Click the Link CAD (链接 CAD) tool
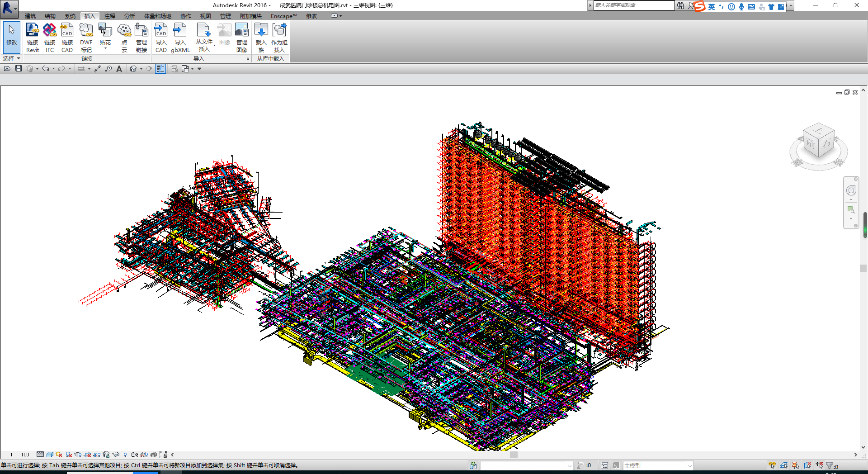 67,38
